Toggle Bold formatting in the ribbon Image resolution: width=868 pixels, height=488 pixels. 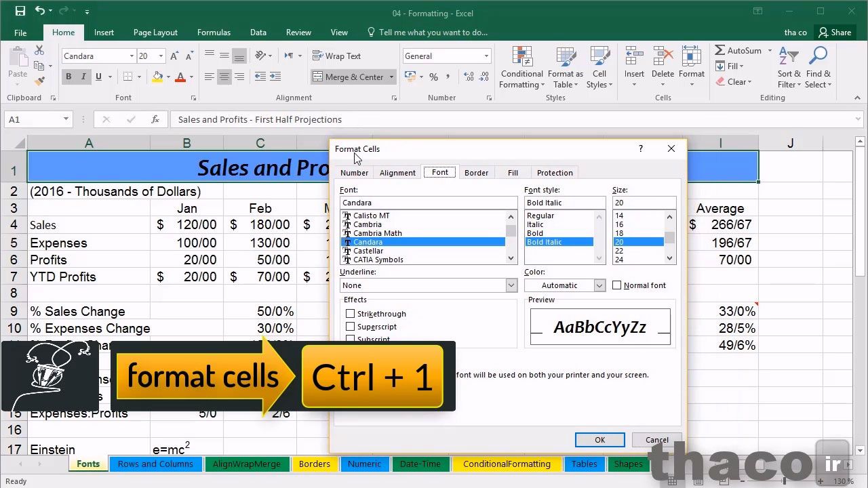pos(68,77)
